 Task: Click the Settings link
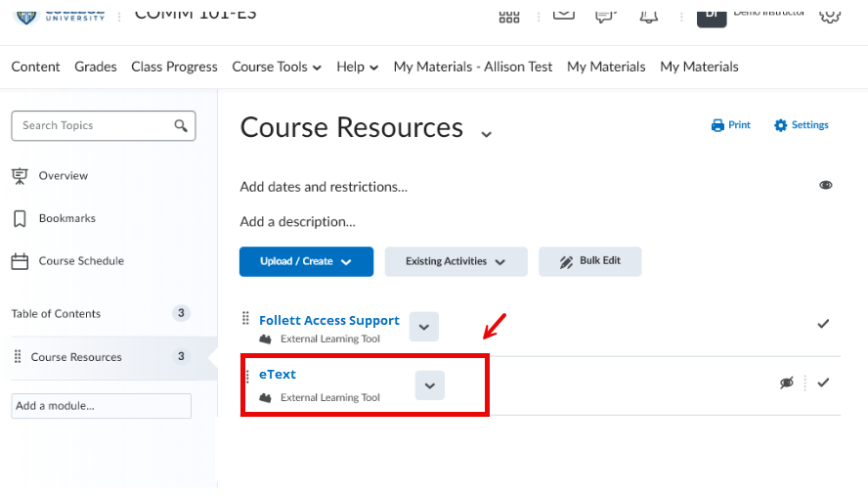(x=809, y=125)
